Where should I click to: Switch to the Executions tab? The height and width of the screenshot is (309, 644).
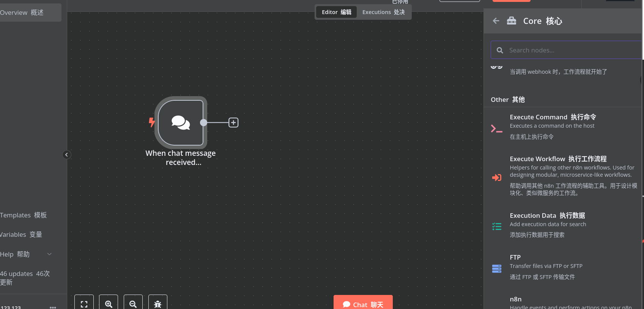384,12
